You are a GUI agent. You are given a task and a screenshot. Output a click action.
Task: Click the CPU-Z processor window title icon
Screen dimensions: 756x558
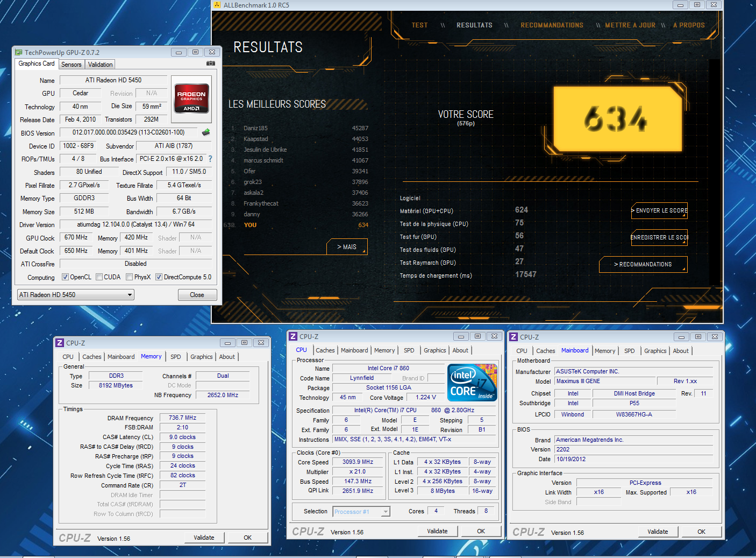coord(293,336)
